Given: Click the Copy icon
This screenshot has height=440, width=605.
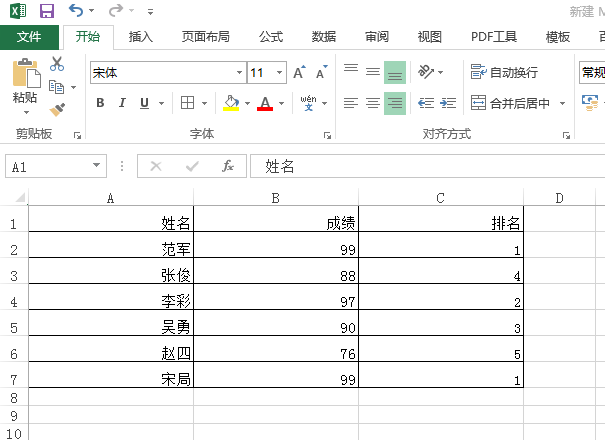Looking at the screenshot, I should point(57,87).
